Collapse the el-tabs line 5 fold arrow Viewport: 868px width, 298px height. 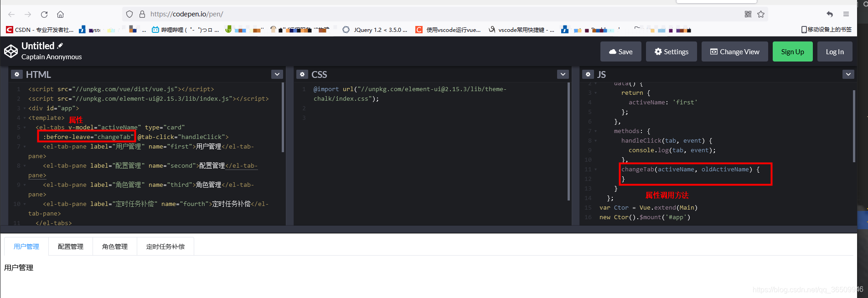(24, 128)
